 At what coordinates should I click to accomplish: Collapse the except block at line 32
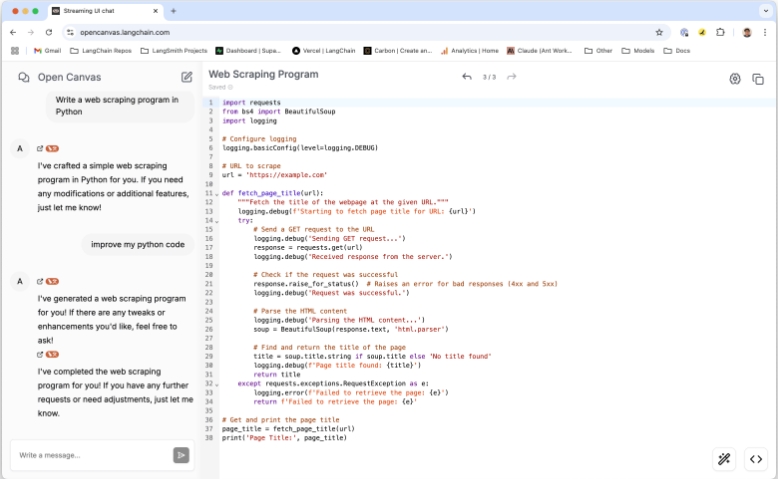click(216, 384)
